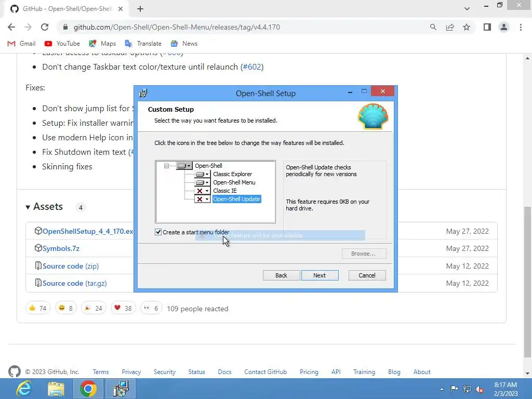Open Maps bookmark
The width and height of the screenshot is (532, 399).
pos(102,44)
